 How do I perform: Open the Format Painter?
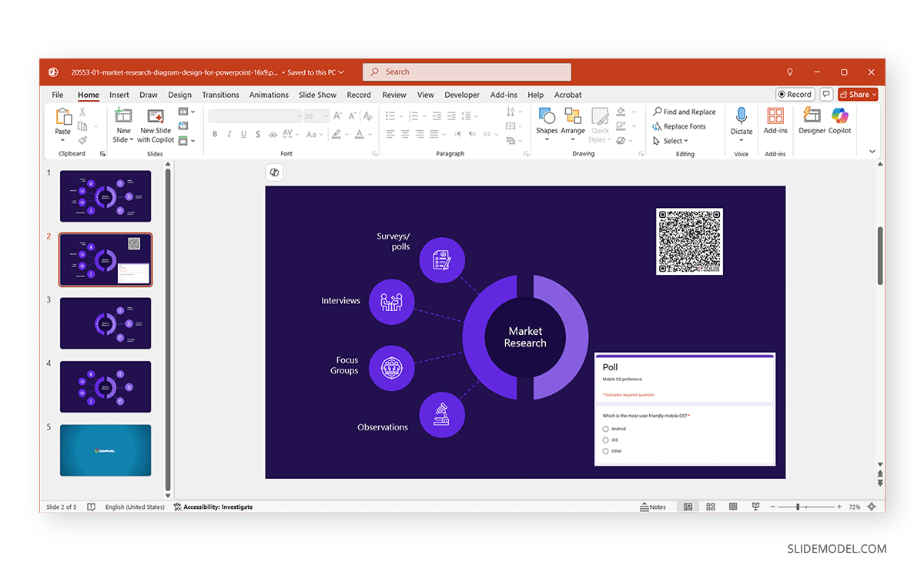[x=82, y=139]
